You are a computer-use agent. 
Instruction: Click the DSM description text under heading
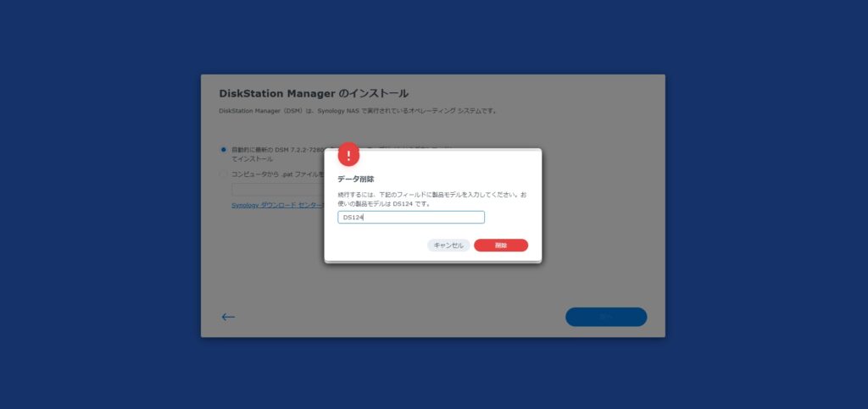[359, 111]
